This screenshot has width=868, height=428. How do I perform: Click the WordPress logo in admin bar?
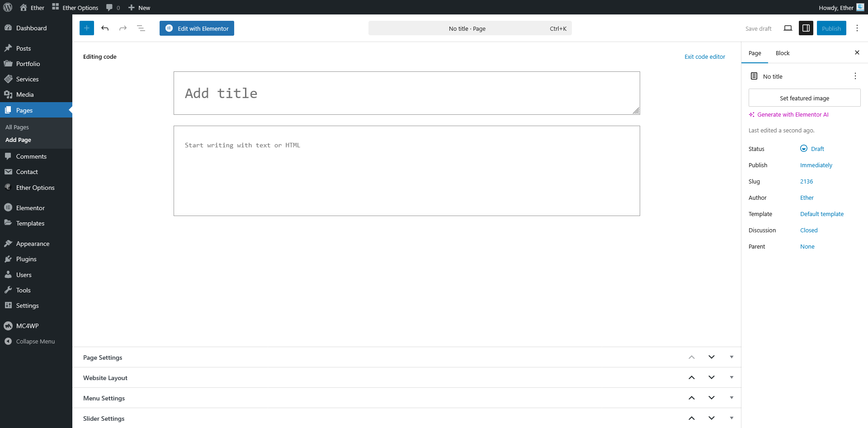(8, 7)
